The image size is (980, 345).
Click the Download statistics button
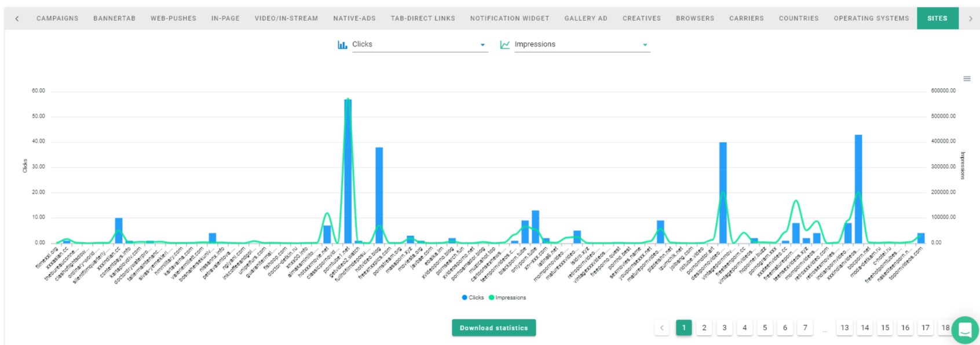tap(493, 328)
